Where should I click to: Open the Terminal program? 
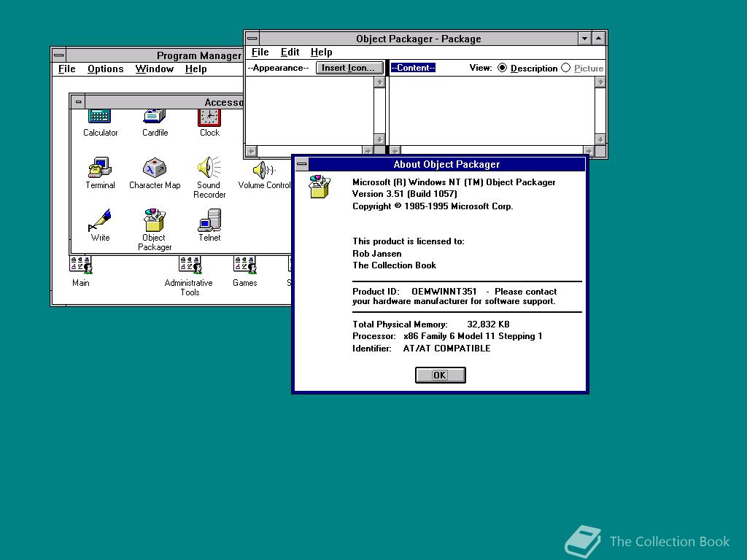(99, 169)
